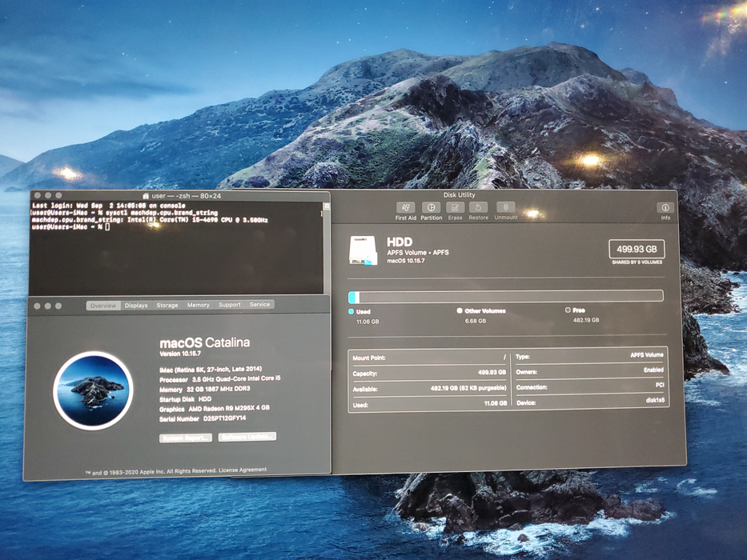Click the HDD drive icon
This screenshot has width=747, height=560.
[x=363, y=250]
